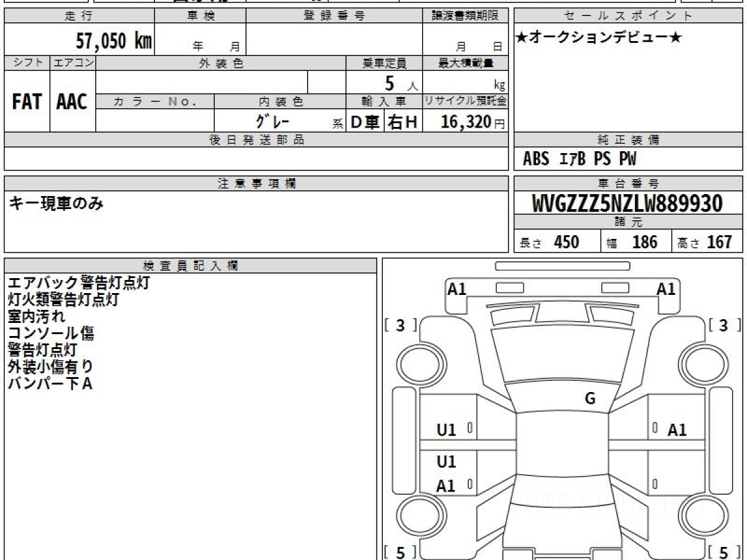Select エアB in the equipment list

pyautogui.click(x=573, y=159)
